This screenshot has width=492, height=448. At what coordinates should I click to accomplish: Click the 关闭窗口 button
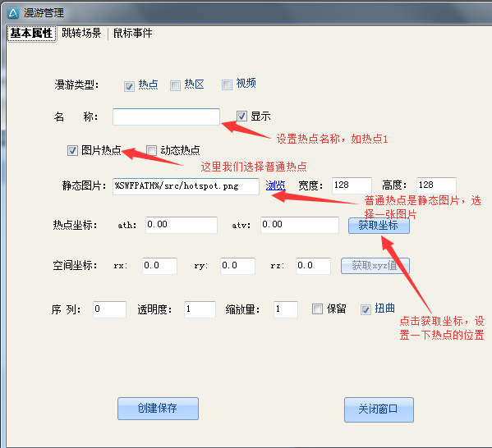click(x=379, y=409)
